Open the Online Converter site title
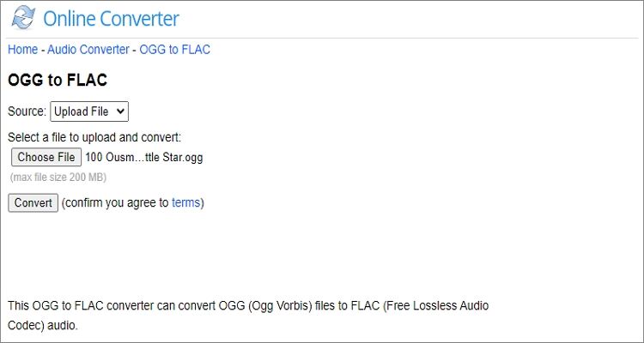Viewport: 644px width, 343px height. coord(111,18)
